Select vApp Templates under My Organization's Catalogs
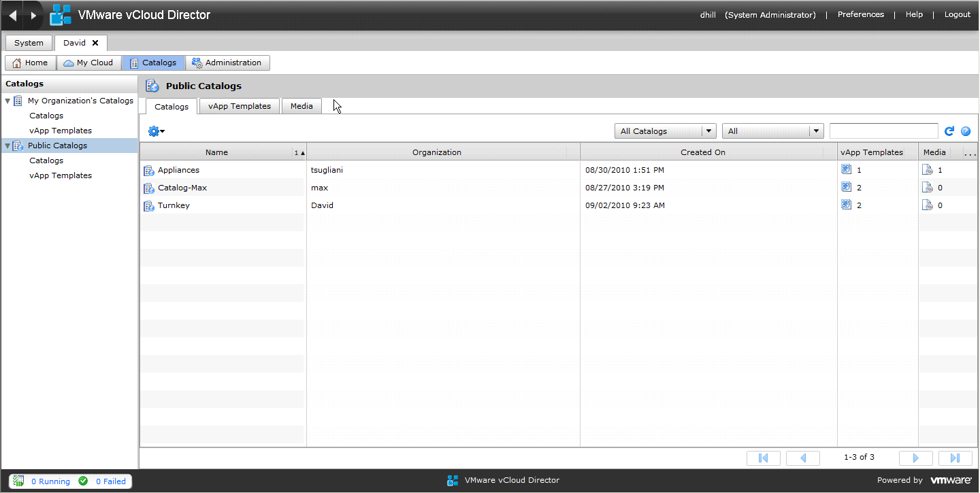This screenshot has height=493, width=980. coord(61,131)
